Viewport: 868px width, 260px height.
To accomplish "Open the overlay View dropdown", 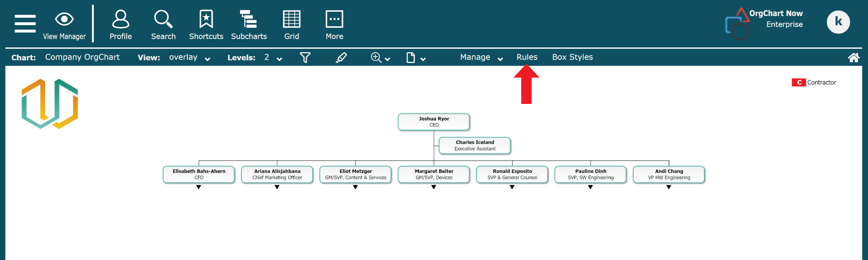I will (x=190, y=57).
